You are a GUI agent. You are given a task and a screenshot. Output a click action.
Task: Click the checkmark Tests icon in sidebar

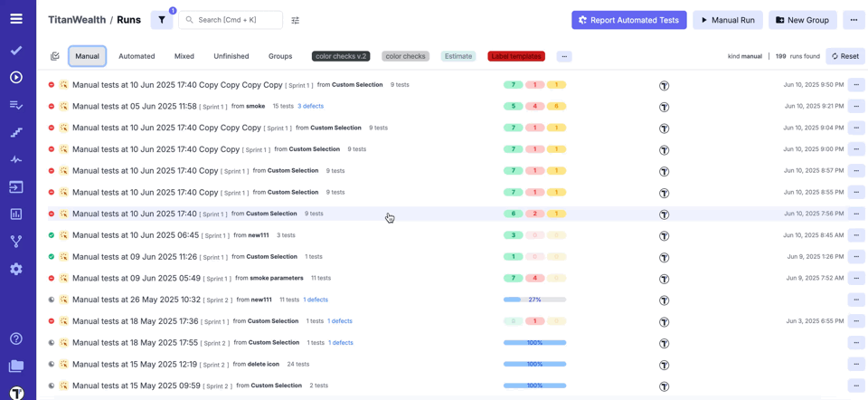16,51
